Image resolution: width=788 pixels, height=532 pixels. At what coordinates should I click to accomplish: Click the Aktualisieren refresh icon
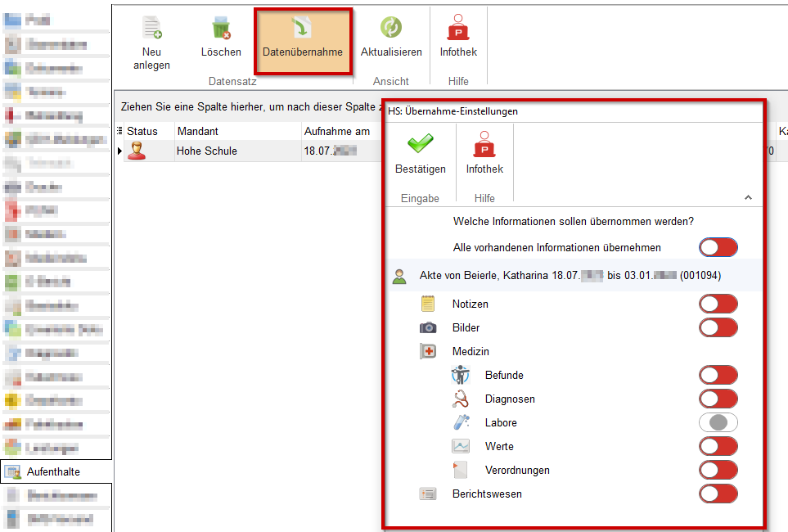(x=391, y=29)
